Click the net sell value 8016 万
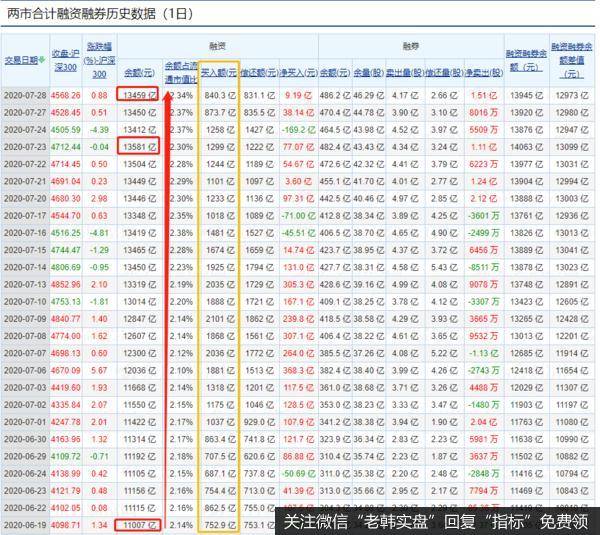Screen dimensions: 600x535 484,113
